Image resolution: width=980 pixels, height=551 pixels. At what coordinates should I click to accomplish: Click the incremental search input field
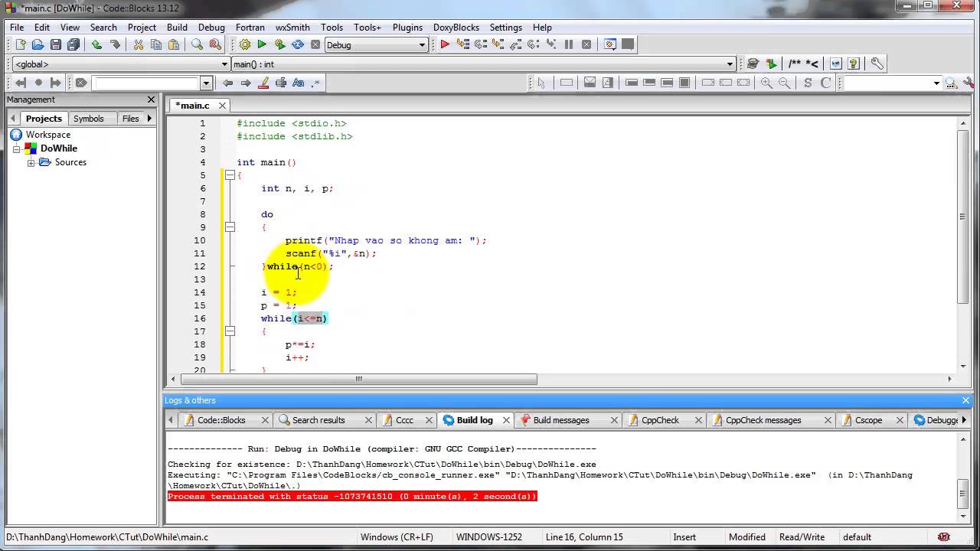(x=147, y=83)
